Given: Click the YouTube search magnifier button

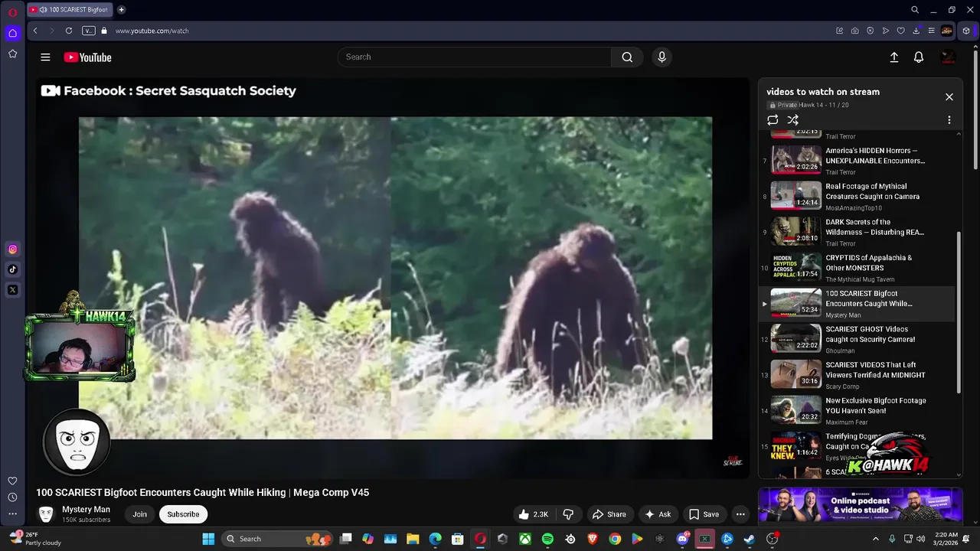Looking at the screenshot, I should (627, 57).
